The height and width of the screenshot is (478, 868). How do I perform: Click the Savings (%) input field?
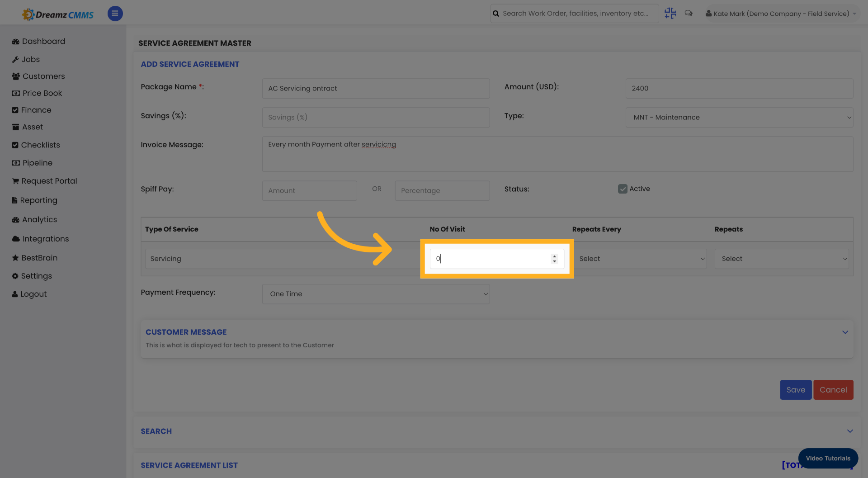(376, 118)
